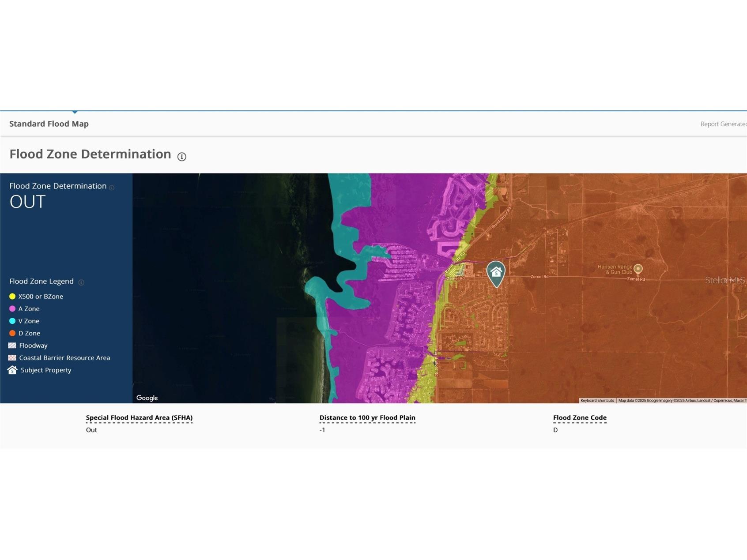
Task: Click the Subject Property house icon in legend
Action: [x=12, y=370]
